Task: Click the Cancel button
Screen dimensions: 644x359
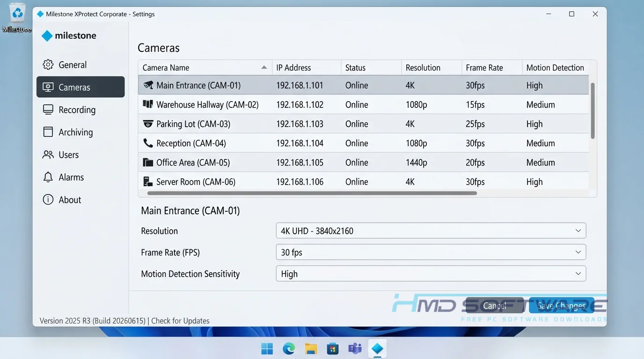Action: pyautogui.click(x=495, y=306)
